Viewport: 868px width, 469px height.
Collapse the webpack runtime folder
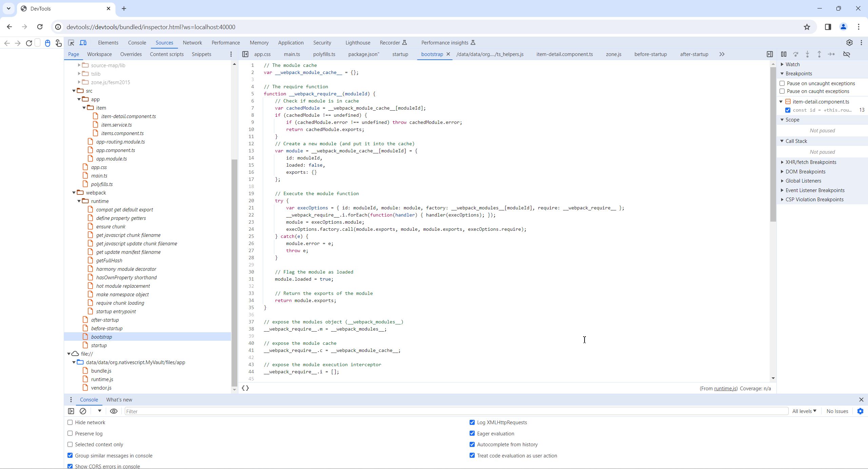click(79, 201)
